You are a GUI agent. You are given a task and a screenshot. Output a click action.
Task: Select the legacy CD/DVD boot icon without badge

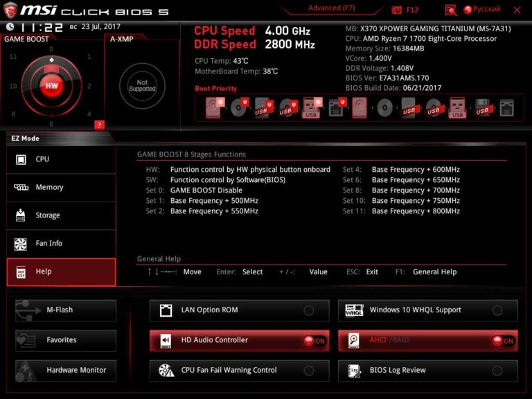coord(384,108)
